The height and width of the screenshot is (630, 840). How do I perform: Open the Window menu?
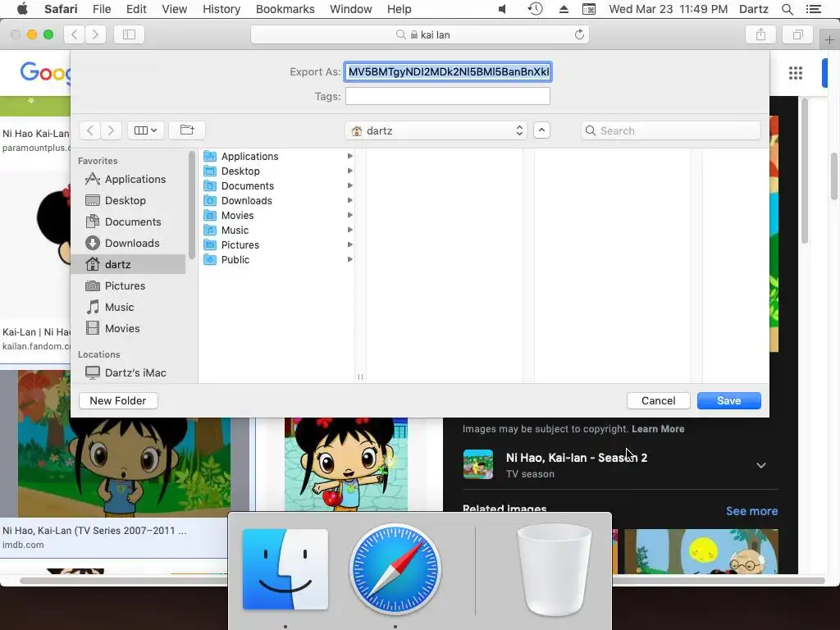pos(351,9)
